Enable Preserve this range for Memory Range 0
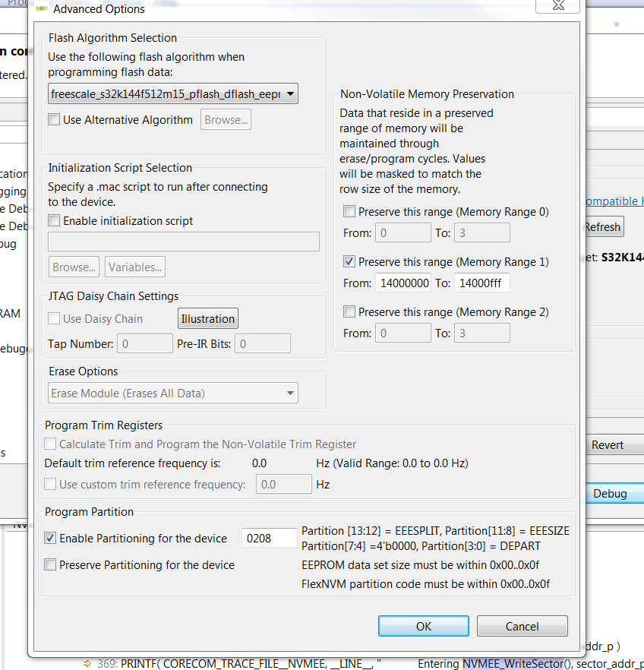The height and width of the screenshot is (670, 644). point(349,212)
